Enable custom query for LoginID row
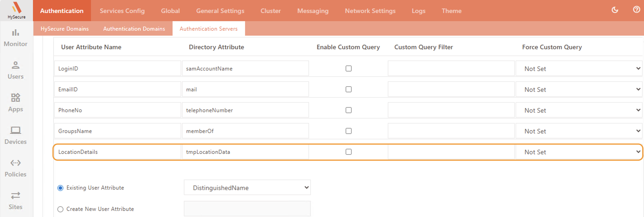Image resolution: width=644 pixels, height=217 pixels. 348,68
